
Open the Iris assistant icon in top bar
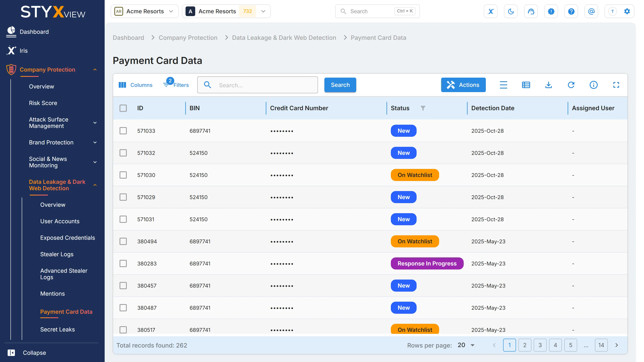pos(490,11)
